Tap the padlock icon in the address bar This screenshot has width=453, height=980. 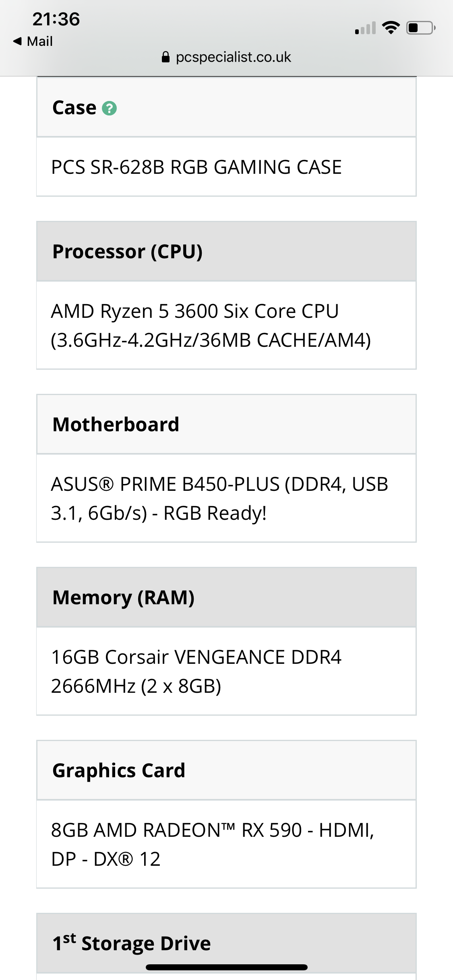coord(165,57)
